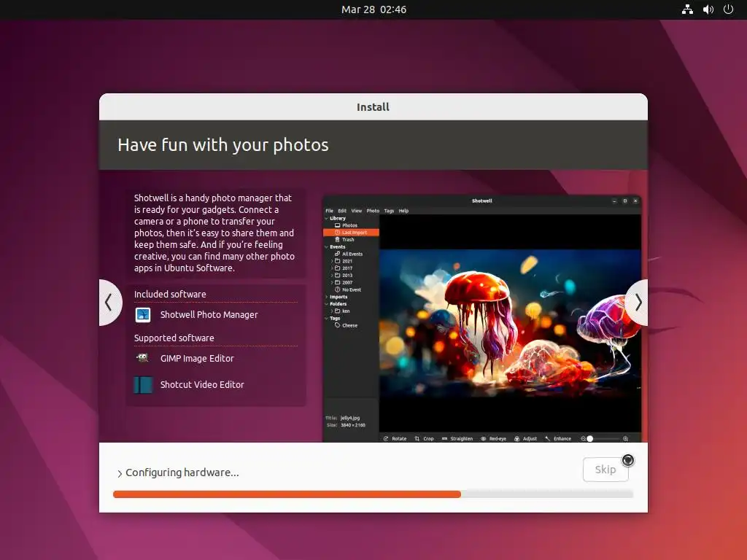Click the Rotate tool in Shotwell preview
This screenshot has width=747, height=560.
[x=395, y=438]
